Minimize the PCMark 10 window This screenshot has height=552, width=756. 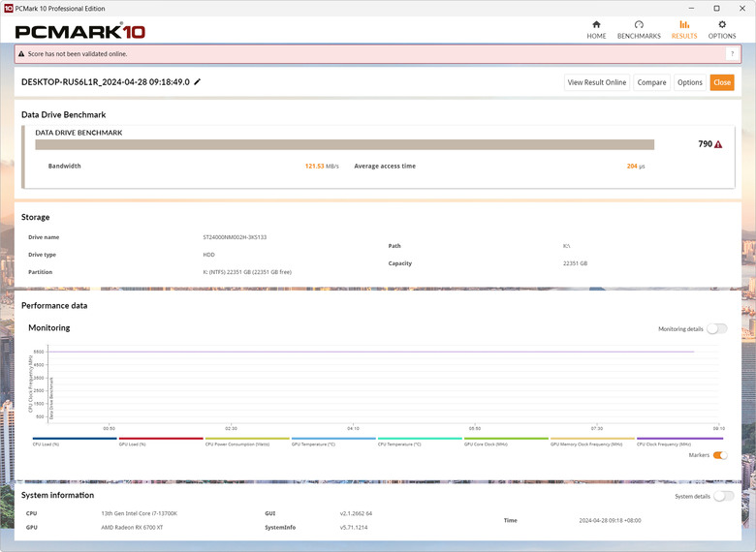(x=691, y=8)
